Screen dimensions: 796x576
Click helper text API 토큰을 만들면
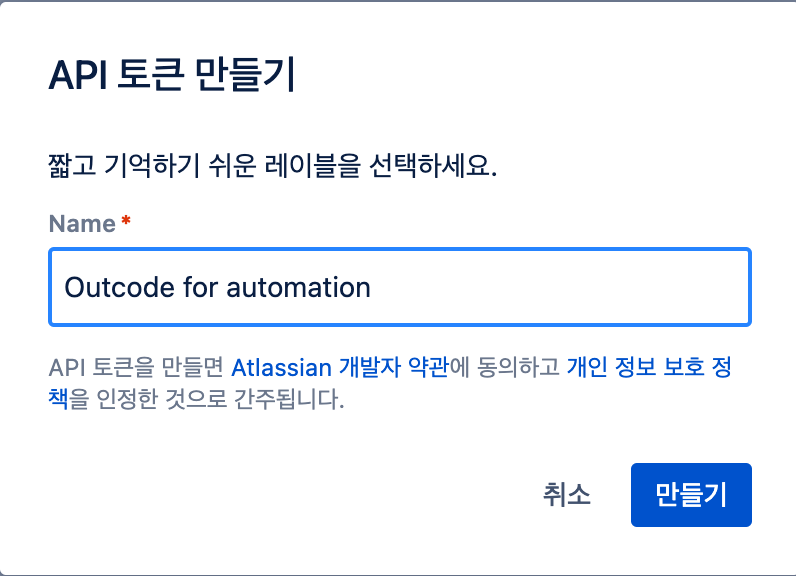136,368
